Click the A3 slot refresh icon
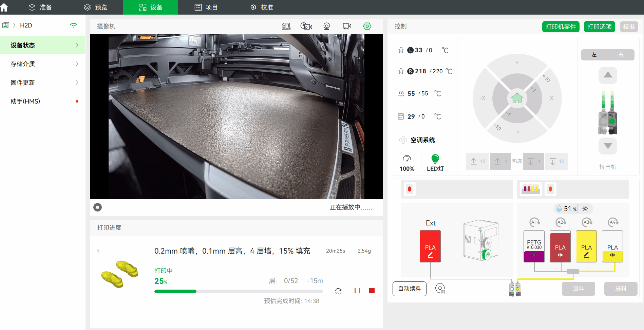Screen dimensions: 644x330 click(x=587, y=222)
